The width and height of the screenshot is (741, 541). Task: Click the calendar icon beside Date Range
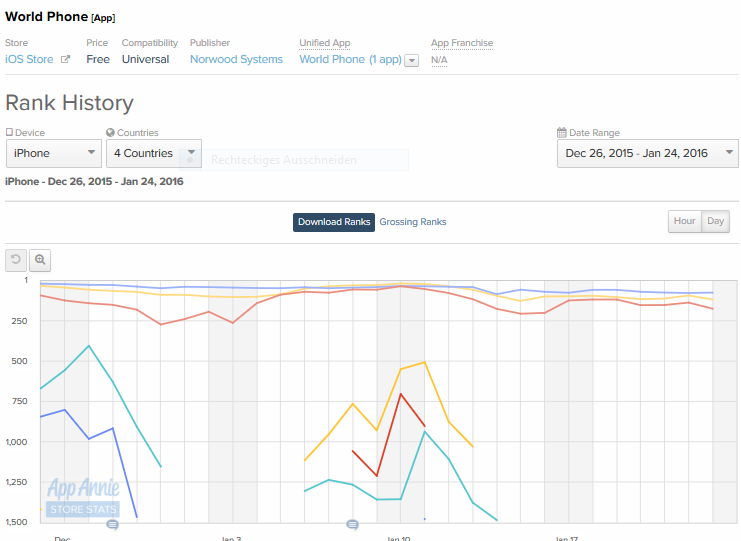562,133
